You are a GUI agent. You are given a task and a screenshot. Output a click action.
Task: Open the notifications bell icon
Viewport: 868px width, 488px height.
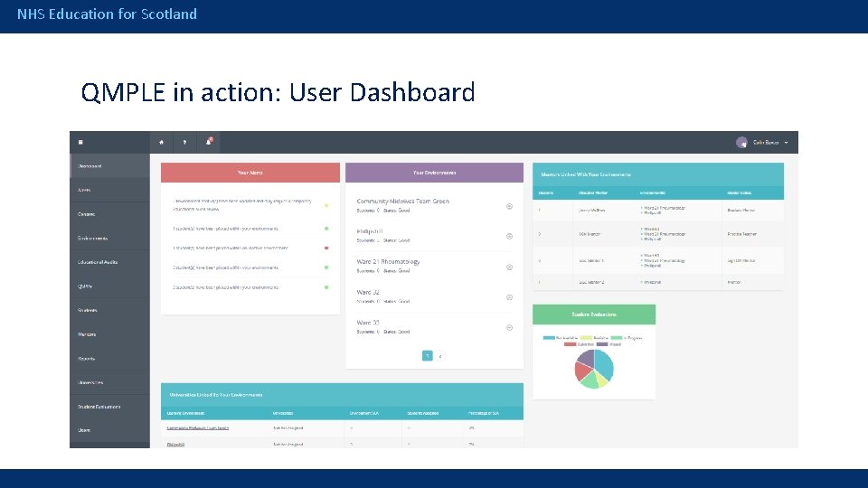(209, 142)
